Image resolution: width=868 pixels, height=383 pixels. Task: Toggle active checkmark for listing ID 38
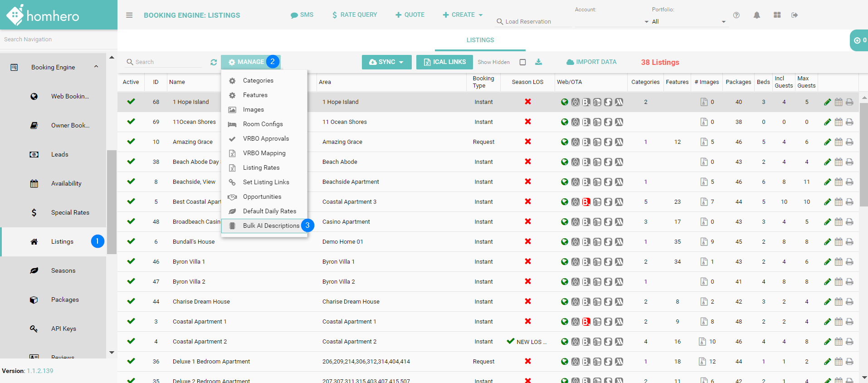(131, 162)
